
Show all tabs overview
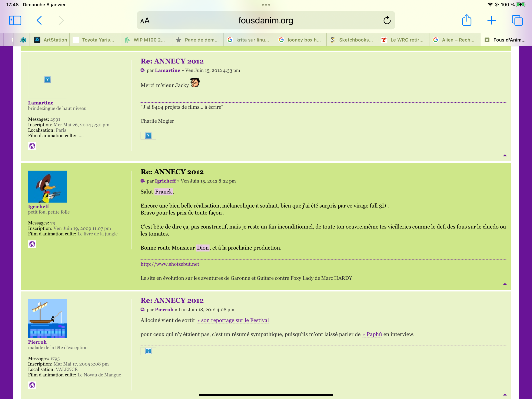tap(517, 20)
